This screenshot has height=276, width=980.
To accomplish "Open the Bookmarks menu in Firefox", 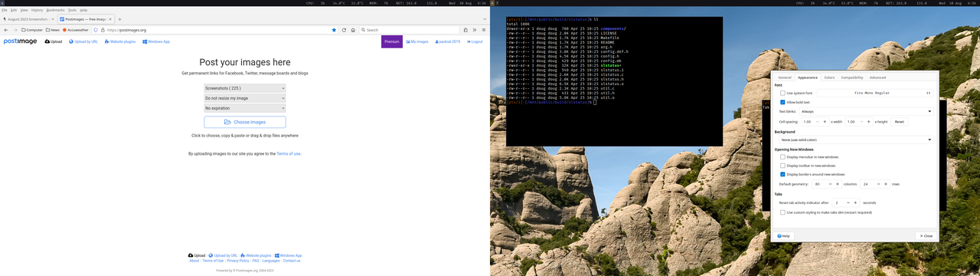I will pyautogui.click(x=55, y=10).
